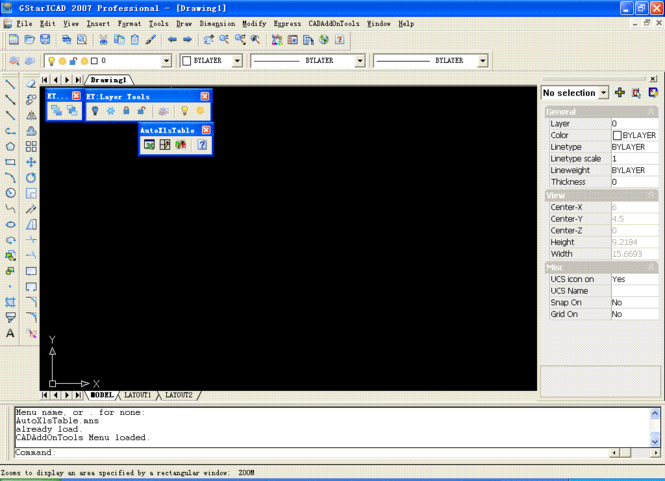Screen dimensions: 665x481
Task: Open the Layer Manager icon
Action: [14, 61]
